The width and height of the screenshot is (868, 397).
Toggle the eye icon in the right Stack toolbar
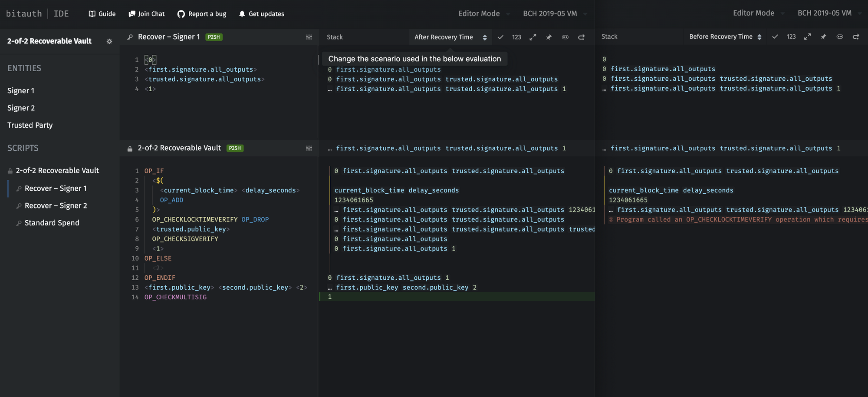click(x=840, y=36)
